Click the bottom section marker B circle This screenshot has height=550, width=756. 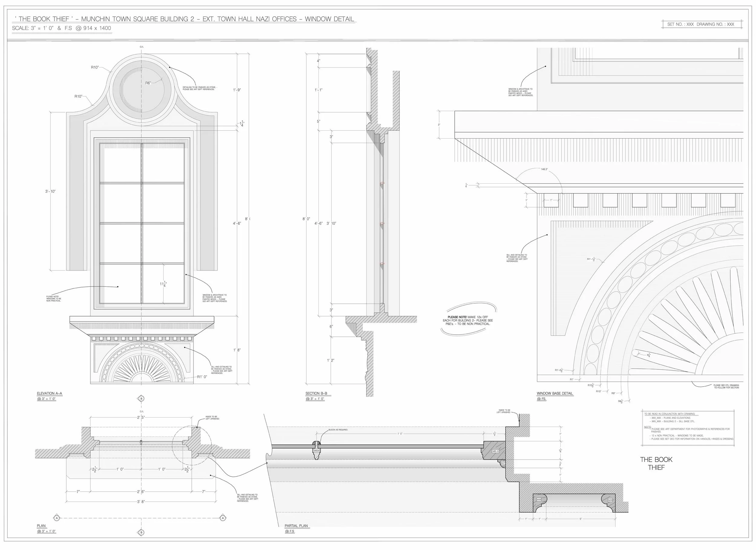tap(141, 532)
